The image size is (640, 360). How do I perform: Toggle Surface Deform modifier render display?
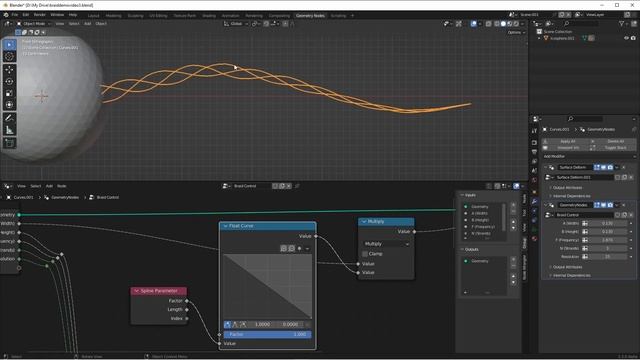(x=610, y=167)
